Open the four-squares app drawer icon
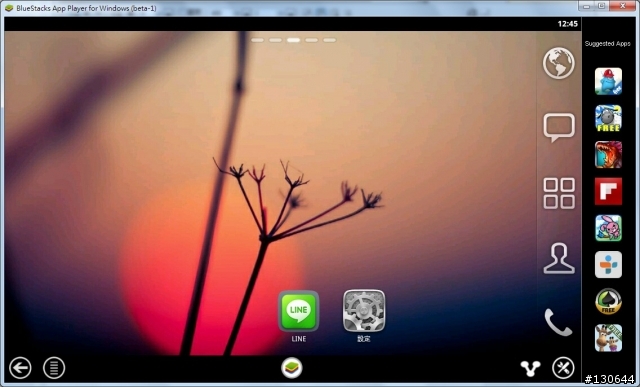Image resolution: width=640 pixels, height=387 pixels. (559, 193)
